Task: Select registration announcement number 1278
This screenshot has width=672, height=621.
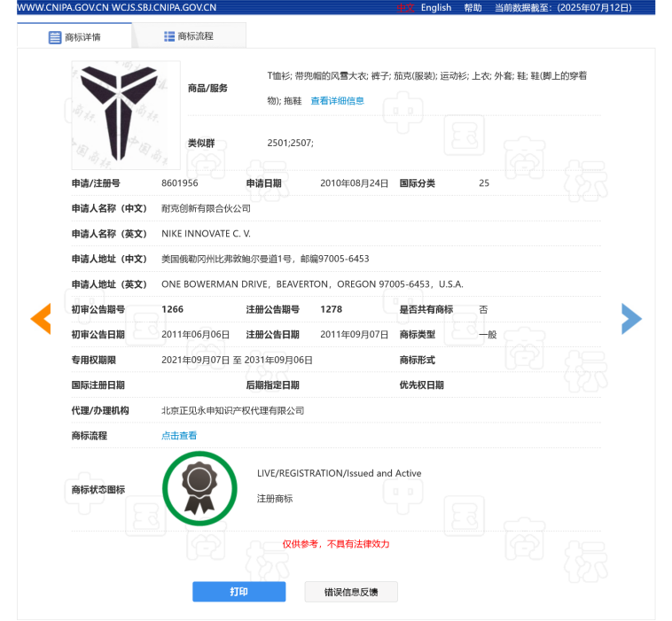Action: 332,309
